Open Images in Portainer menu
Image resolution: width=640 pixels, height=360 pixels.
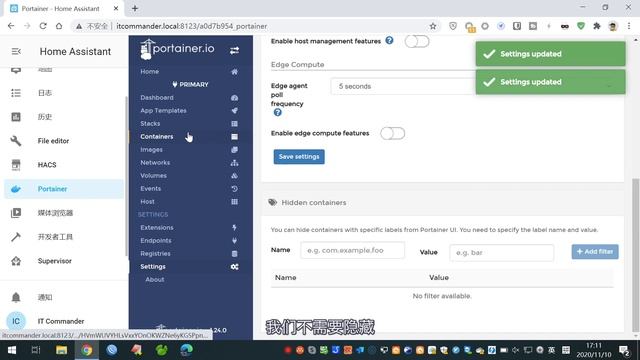click(x=151, y=150)
